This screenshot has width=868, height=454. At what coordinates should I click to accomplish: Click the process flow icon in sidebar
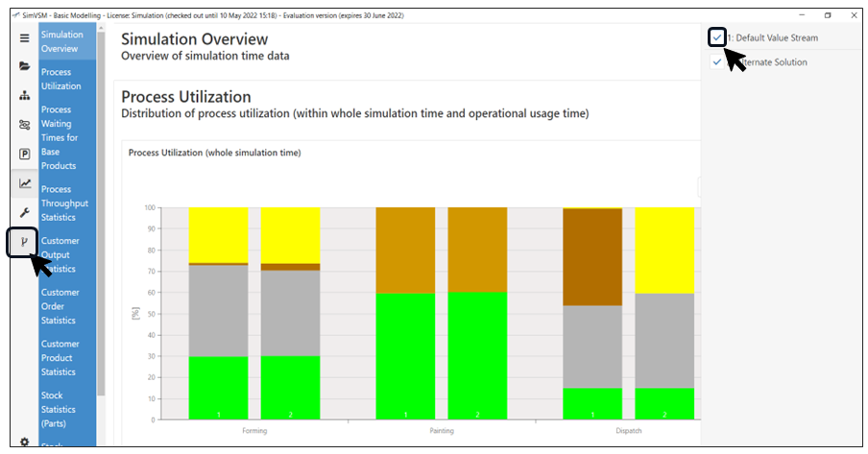click(x=24, y=125)
